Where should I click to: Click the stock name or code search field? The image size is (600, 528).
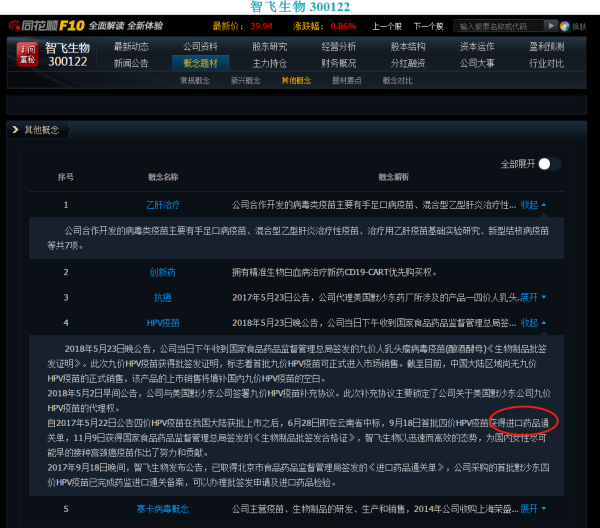point(499,26)
